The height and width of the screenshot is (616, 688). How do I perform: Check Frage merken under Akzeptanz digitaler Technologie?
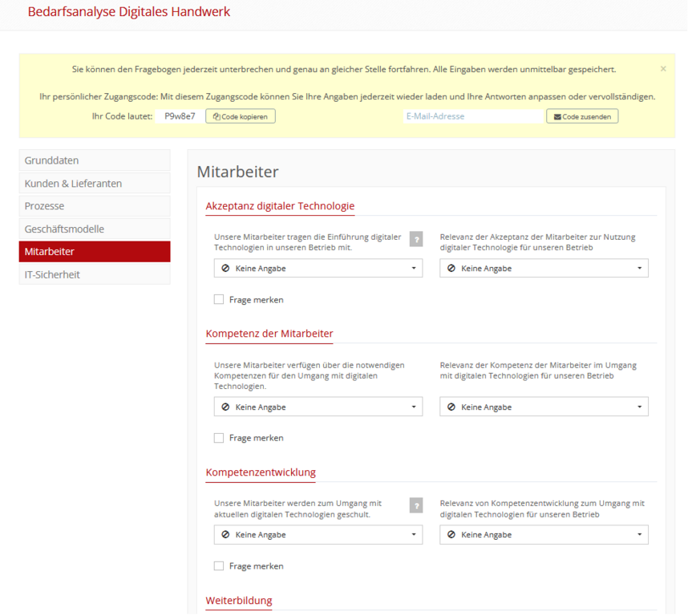click(x=219, y=300)
